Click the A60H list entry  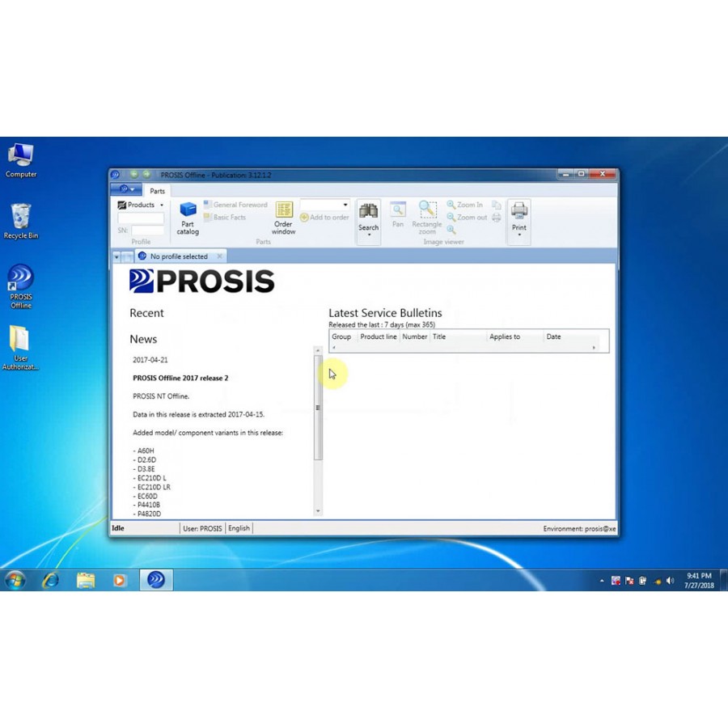(x=143, y=451)
